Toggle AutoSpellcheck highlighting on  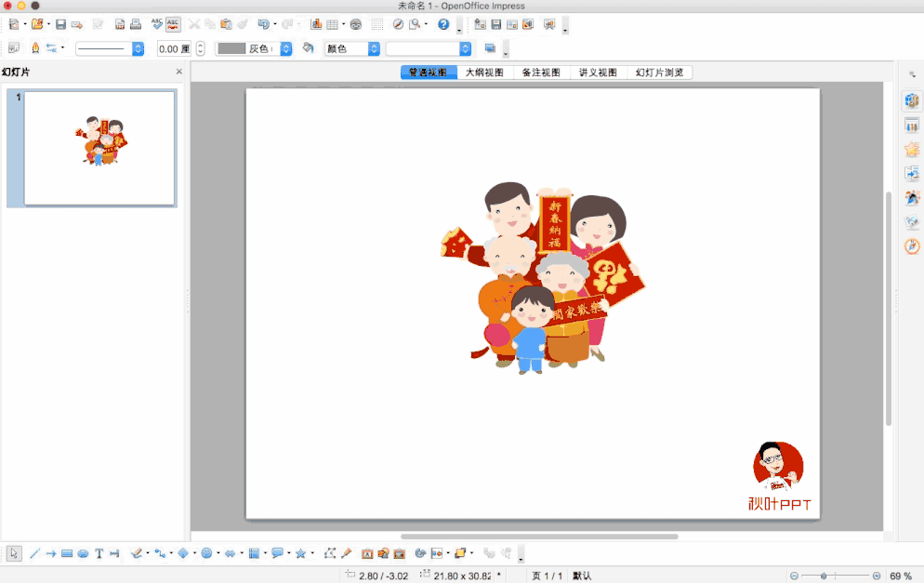(172, 24)
